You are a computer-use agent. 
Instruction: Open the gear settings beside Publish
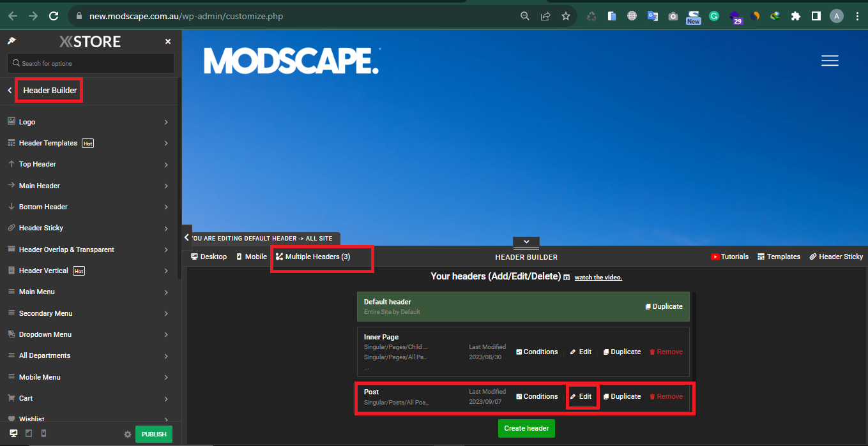(x=128, y=435)
